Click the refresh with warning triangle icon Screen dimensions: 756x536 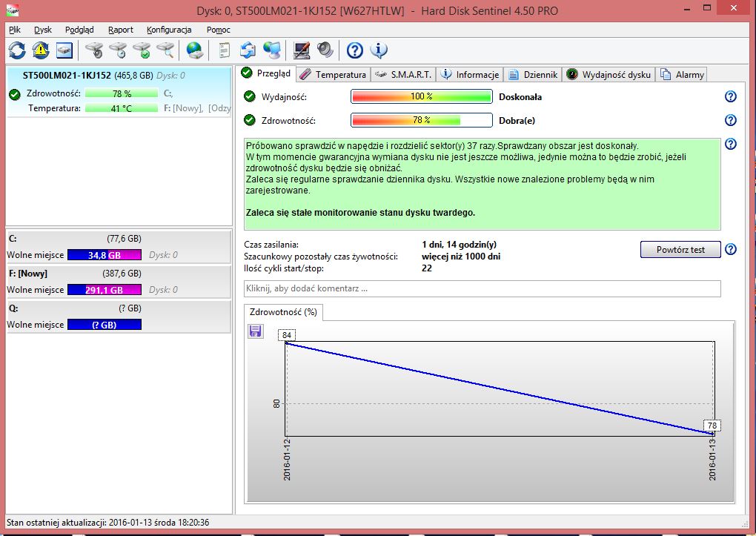(x=41, y=50)
